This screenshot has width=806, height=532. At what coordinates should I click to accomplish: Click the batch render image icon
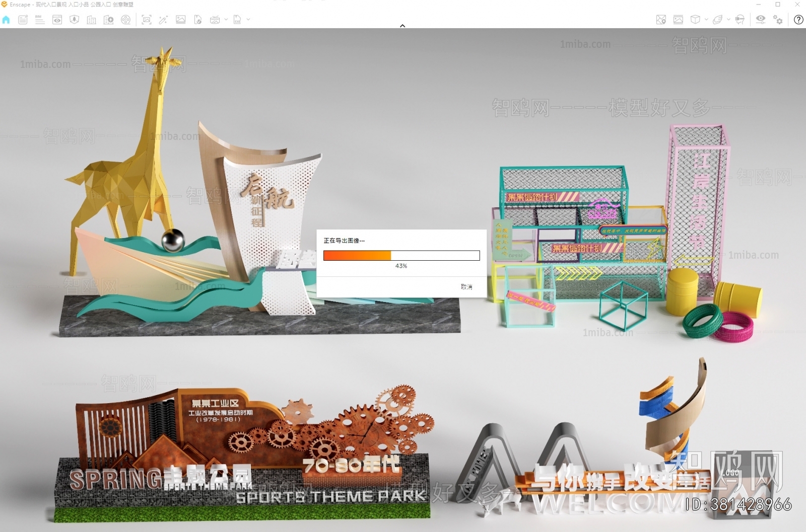tap(180, 20)
